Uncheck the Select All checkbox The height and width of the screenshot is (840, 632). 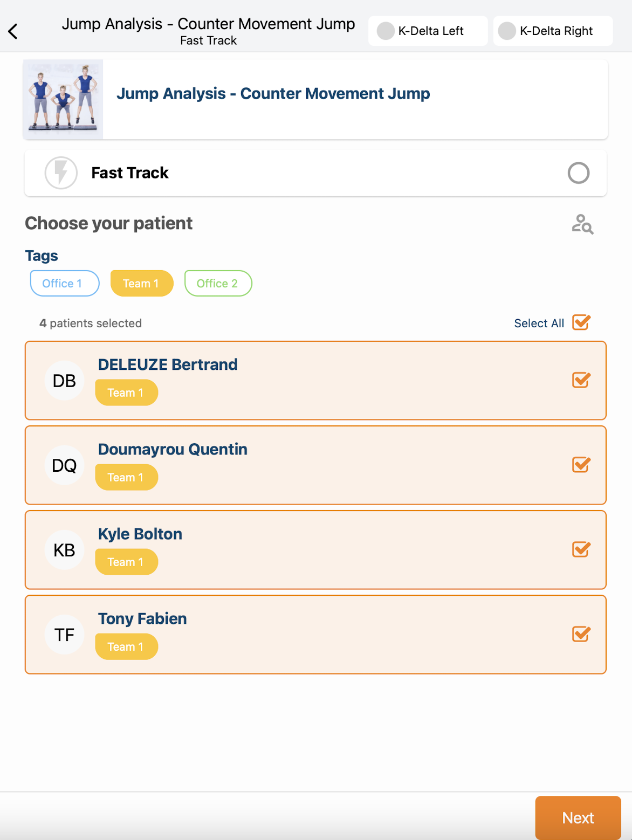(x=581, y=322)
